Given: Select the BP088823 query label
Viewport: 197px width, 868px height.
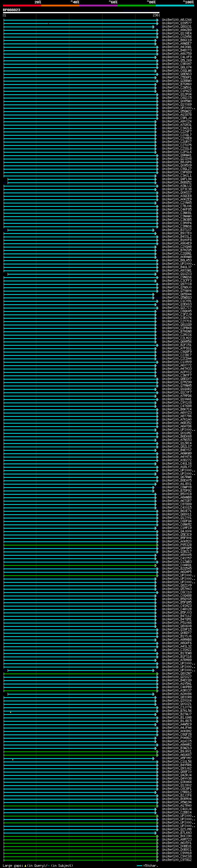Looking at the screenshot, I should click(x=11, y=10).
